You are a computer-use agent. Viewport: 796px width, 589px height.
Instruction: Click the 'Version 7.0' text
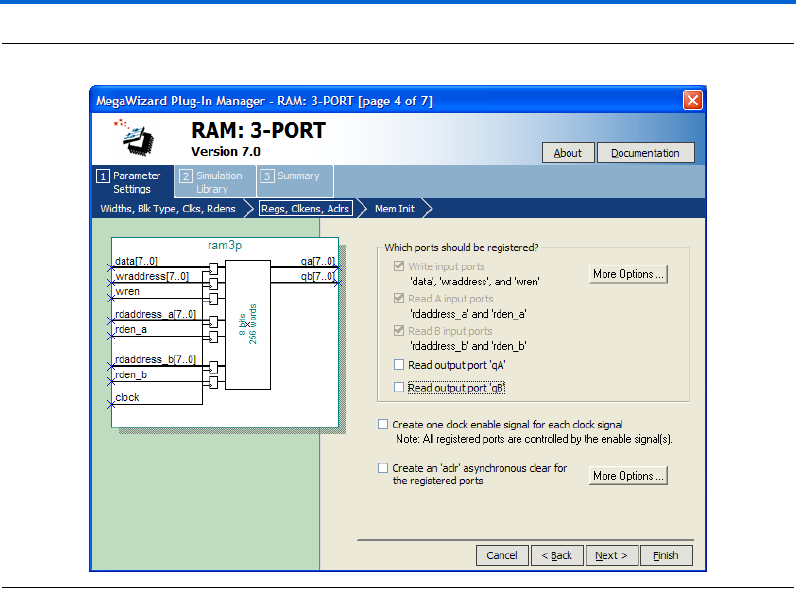226,151
